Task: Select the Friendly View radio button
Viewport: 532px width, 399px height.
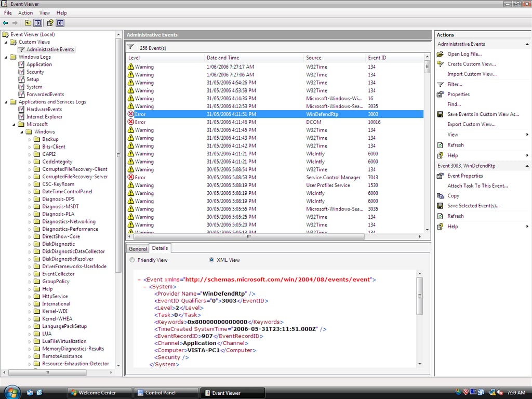Action: click(x=132, y=260)
